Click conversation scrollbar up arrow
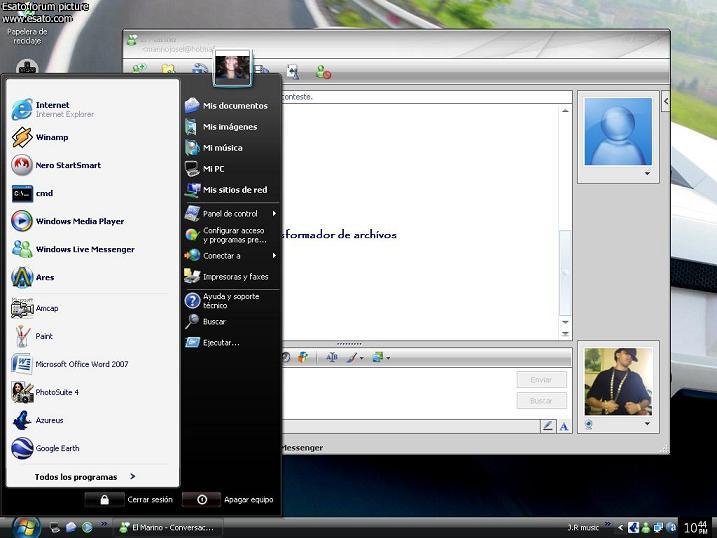The image size is (717, 538). [565, 111]
